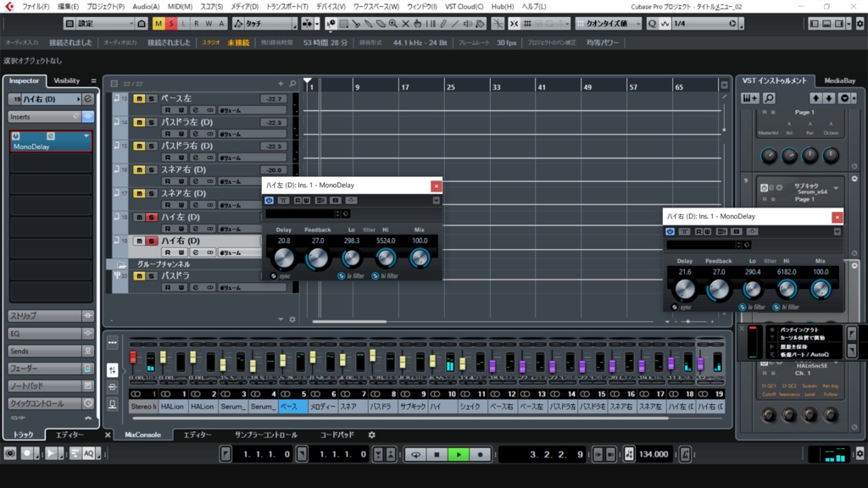Click the MonoDelay insert slot in Inspector
868x488 pixels.
pos(50,141)
